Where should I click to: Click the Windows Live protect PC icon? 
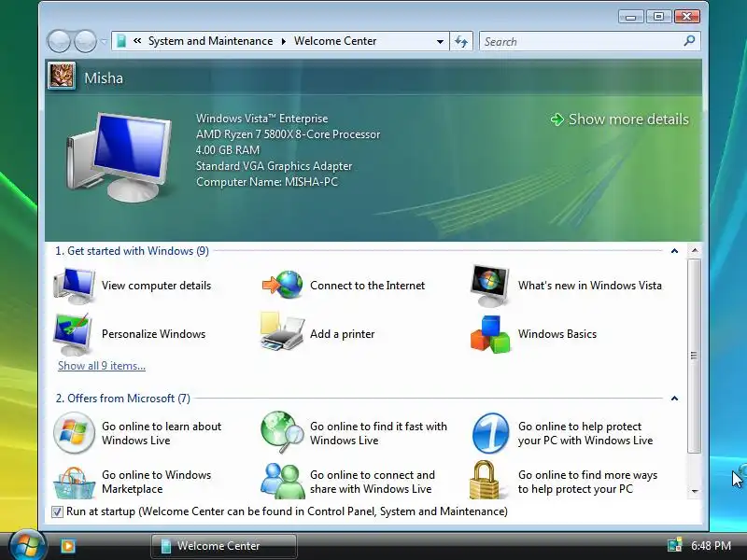490,433
